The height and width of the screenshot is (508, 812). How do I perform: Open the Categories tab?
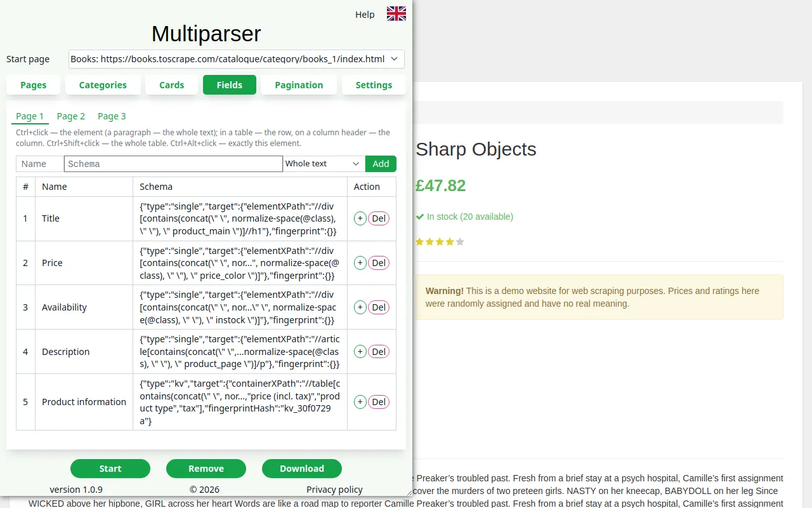pyautogui.click(x=103, y=85)
